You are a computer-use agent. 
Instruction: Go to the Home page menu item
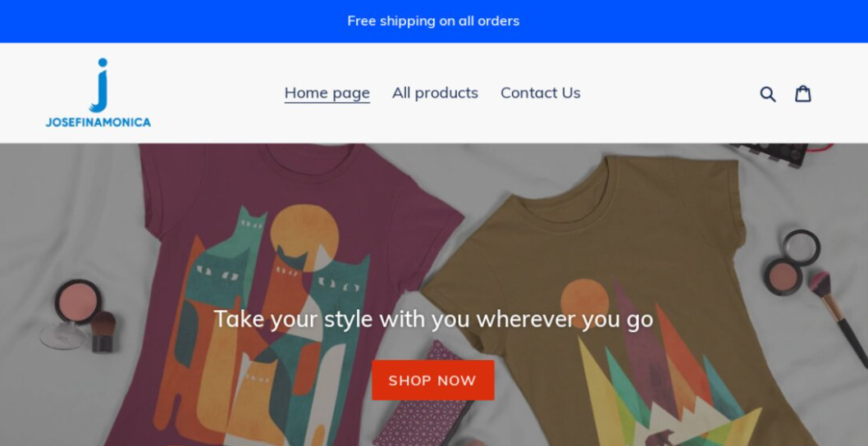click(327, 93)
